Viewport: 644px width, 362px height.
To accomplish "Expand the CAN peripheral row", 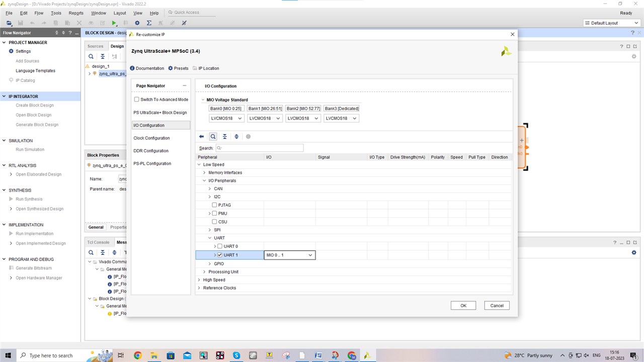I will tap(210, 189).
